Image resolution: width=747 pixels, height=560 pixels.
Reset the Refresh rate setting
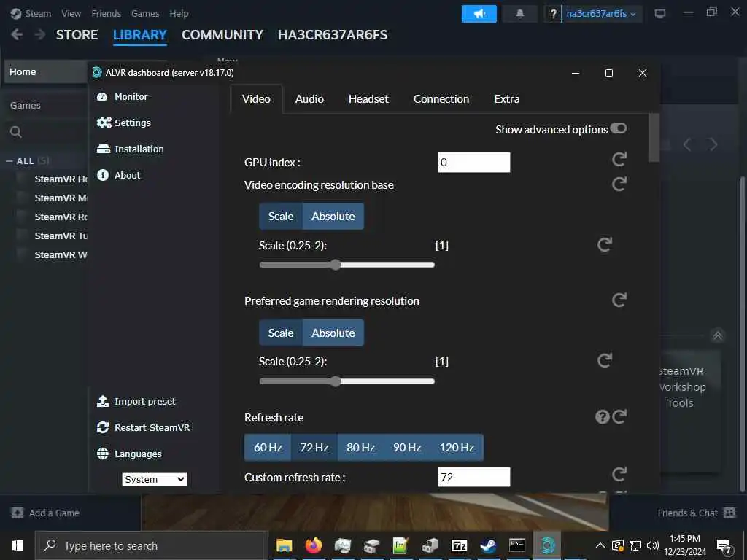(x=619, y=417)
